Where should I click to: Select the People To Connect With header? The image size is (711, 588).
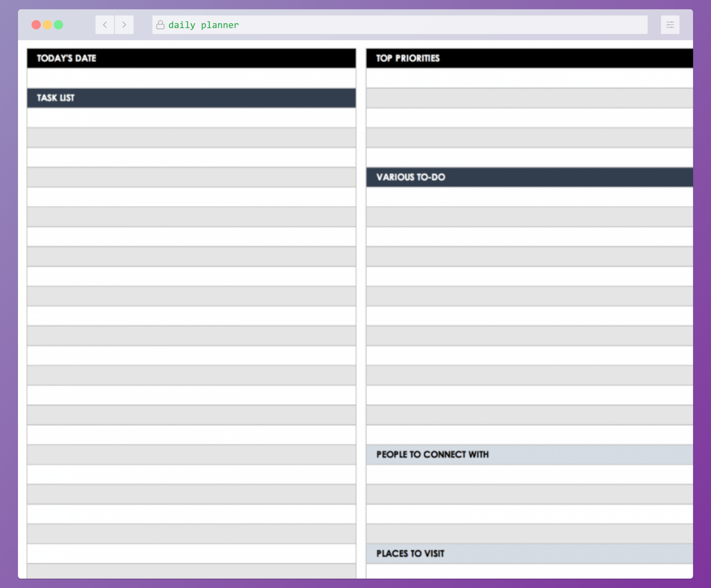[529, 454]
